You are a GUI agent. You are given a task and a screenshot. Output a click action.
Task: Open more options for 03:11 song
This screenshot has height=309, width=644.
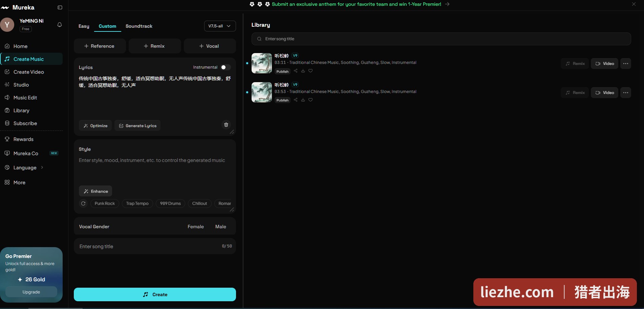click(x=626, y=64)
